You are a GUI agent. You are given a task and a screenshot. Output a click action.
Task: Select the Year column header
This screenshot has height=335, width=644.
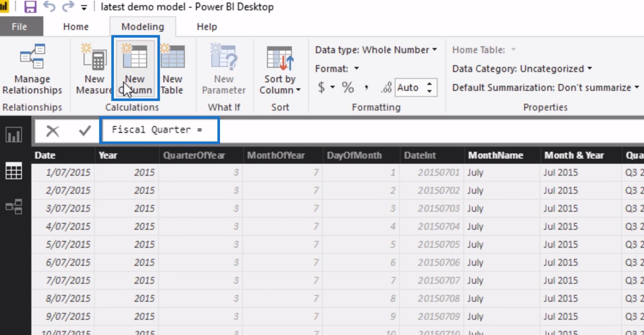pos(127,155)
